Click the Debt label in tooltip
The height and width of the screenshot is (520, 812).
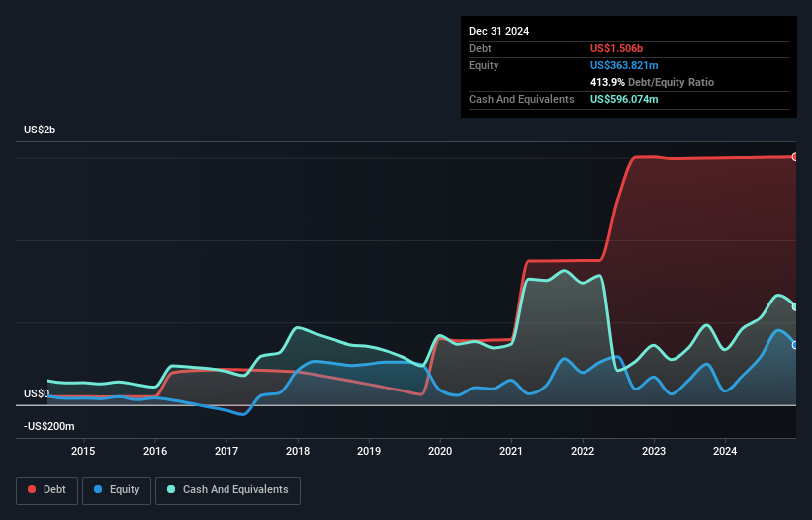point(480,48)
